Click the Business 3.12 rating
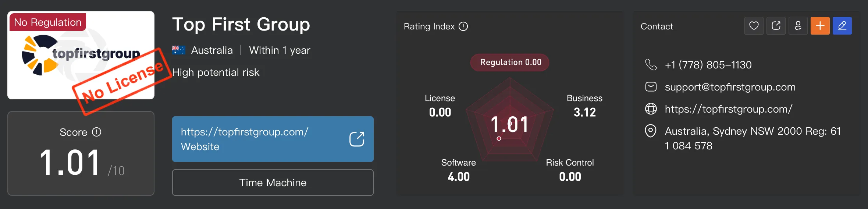The height and width of the screenshot is (209, 868). click(584, 106)
